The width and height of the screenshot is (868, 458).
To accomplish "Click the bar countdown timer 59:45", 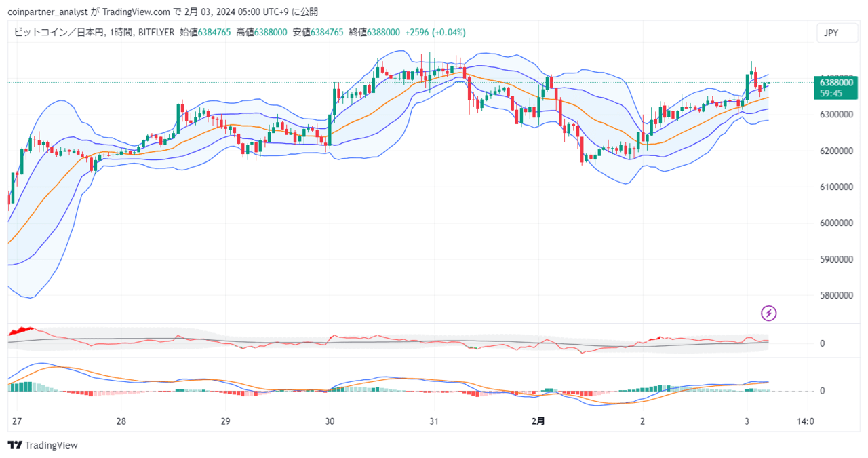I will (x=830, y=94).
